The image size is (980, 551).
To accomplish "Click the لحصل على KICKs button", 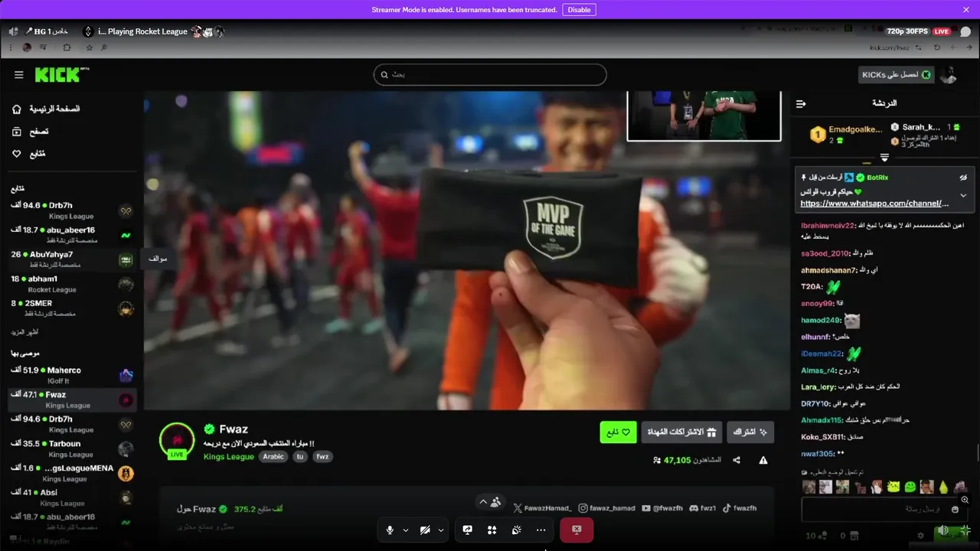I will (x=896, y=74).
